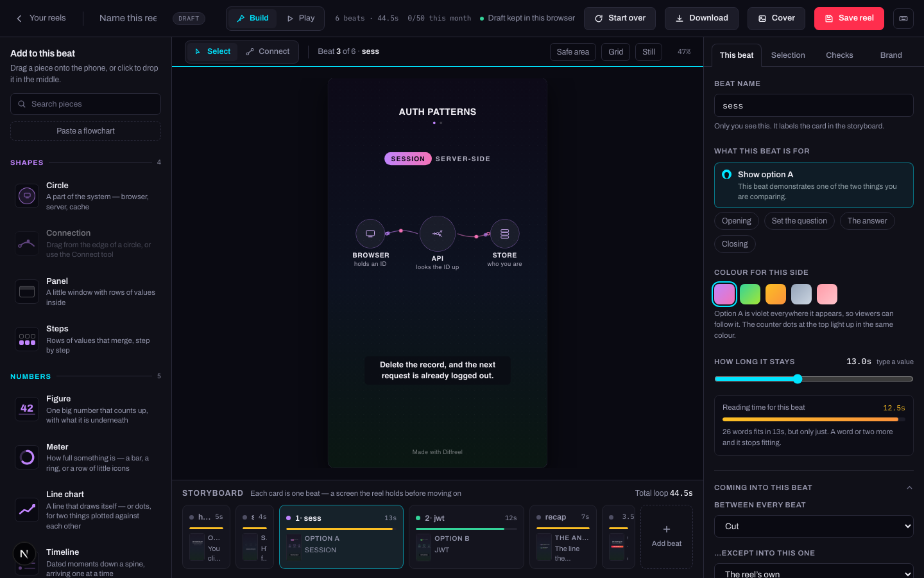Add a Panel shape piece
Viewport: 924px width, 578px height.
[x=85, y=292]
